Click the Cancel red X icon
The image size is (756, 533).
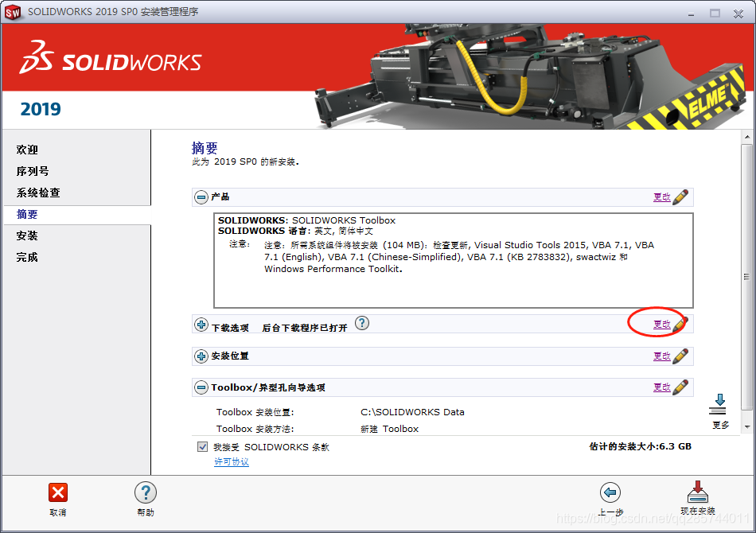coord(58,493)
